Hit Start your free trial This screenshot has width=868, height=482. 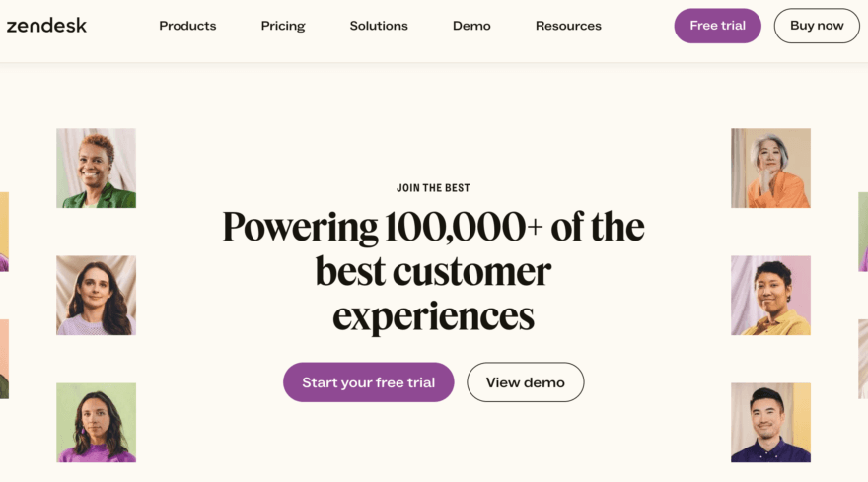(368, 382)
